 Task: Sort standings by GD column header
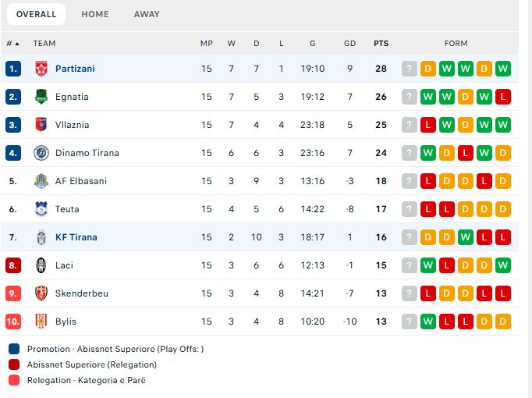point(349,44)
